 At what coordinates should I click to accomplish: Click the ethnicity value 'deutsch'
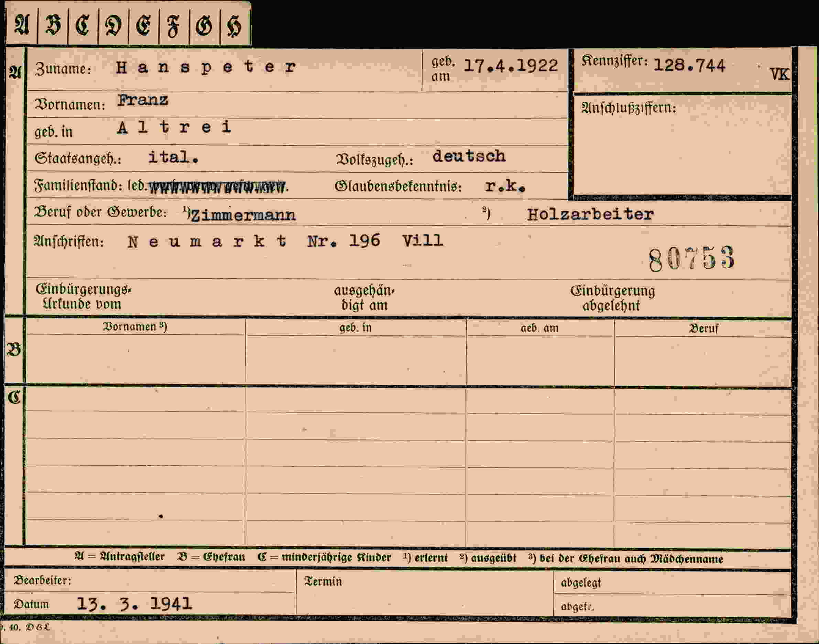(469, 156)
